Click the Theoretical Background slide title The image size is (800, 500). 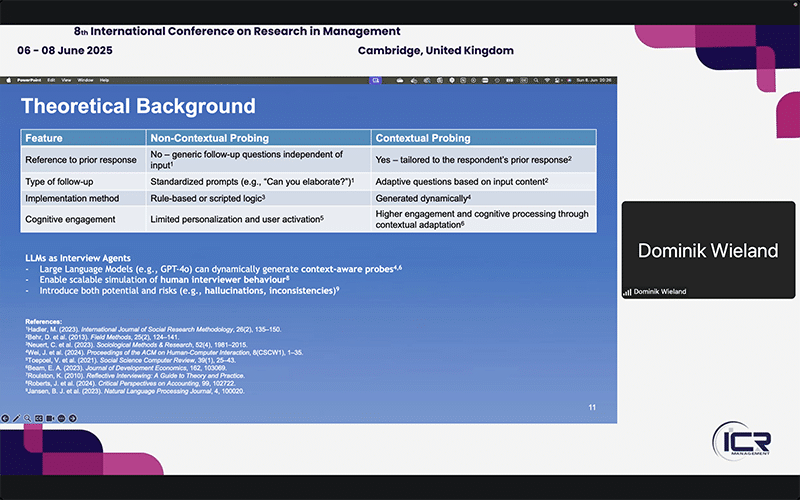coord(138,106)
